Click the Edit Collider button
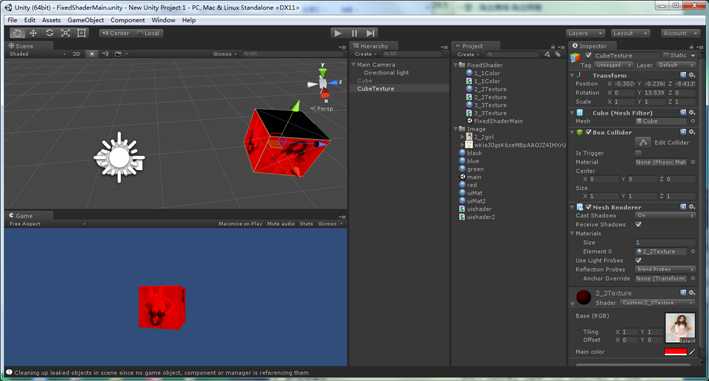This screenshot has width=709, height=381. [643, 142]
